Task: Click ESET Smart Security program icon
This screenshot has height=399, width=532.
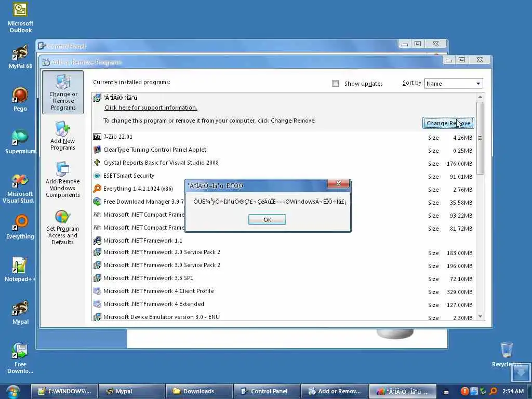Action: tap(97, 176)
